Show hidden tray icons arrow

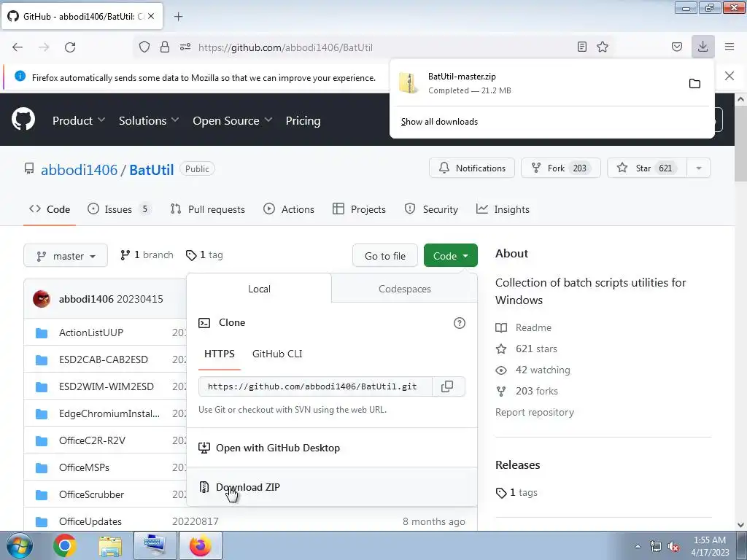[638, 546]
